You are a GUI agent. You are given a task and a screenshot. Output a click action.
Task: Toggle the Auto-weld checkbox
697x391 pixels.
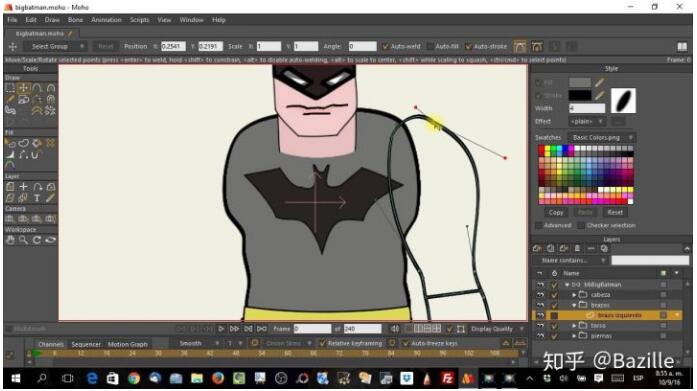click(385, 46)
